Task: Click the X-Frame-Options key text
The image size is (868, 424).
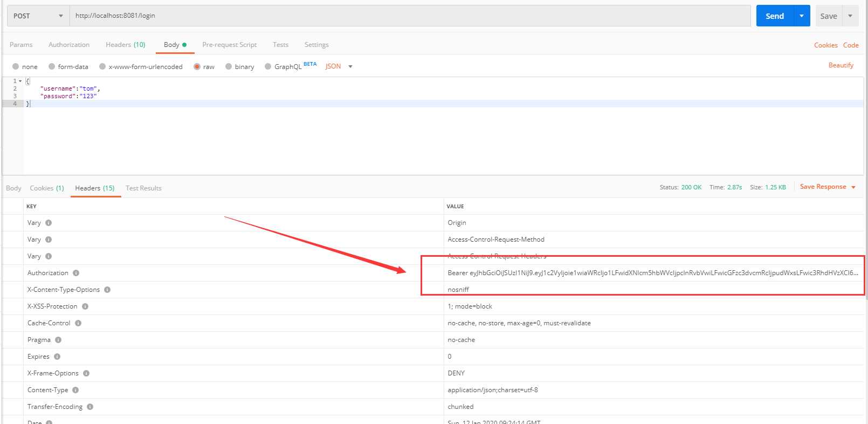Action: pyautogui.click(x=53, y=373)
